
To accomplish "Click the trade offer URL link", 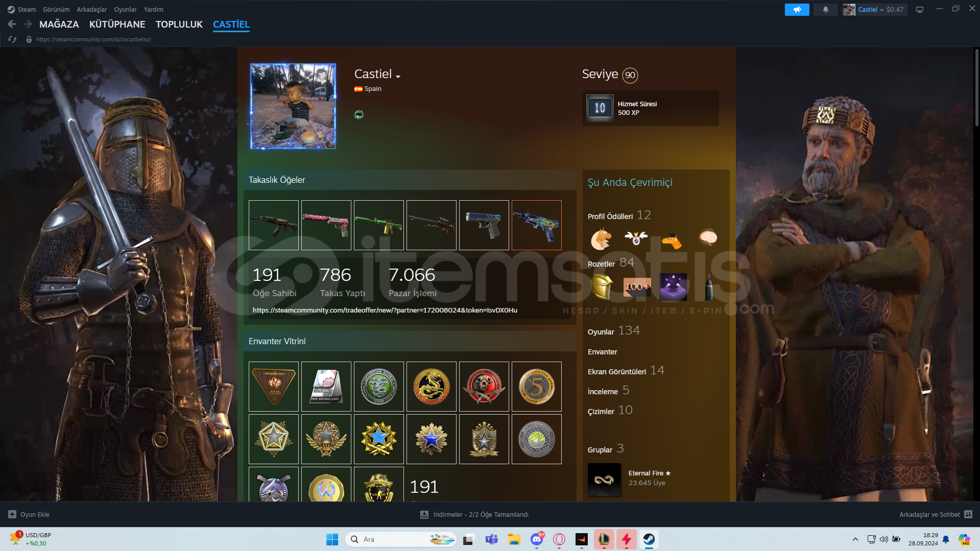I will tap(385, 310).
